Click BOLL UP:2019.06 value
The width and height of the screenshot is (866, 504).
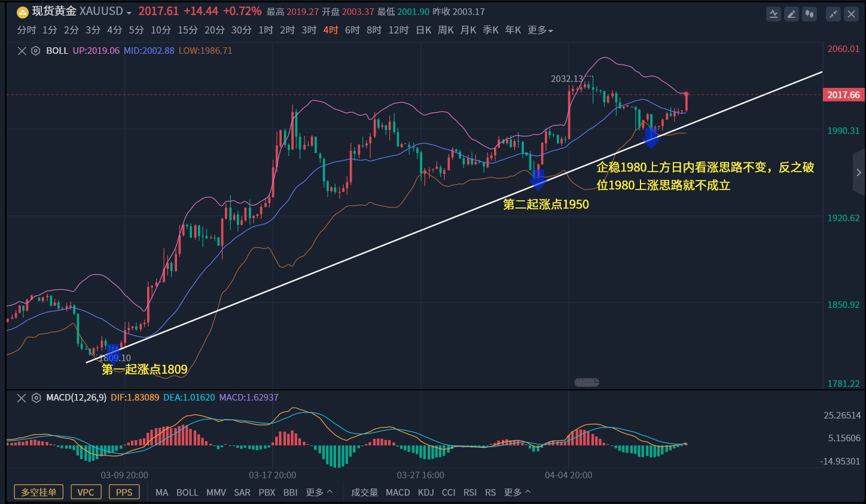(96, 51)
